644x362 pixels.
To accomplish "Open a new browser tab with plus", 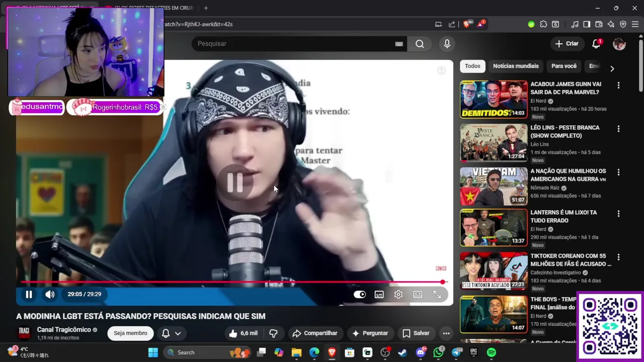I will pyautogui.click(x=206, y=8).
